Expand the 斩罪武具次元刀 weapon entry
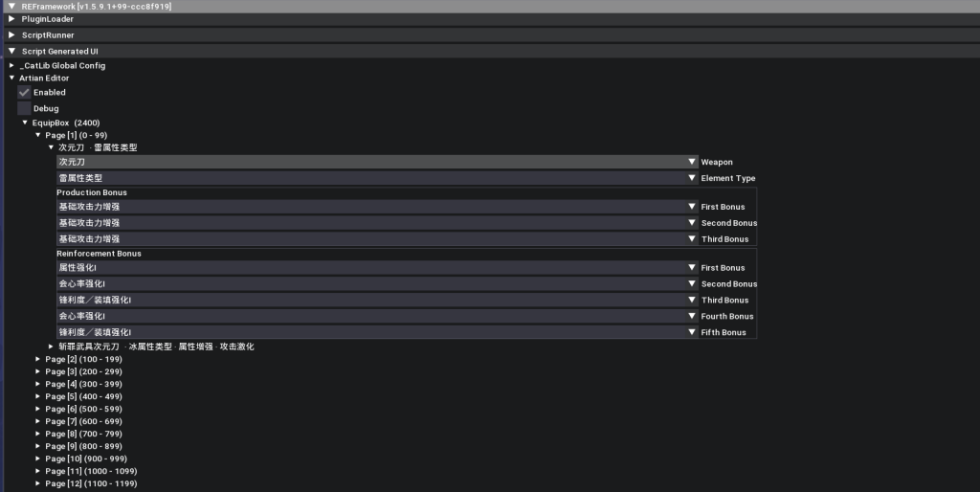This screenshot has height=492, width=980. (x=52, y=347)
